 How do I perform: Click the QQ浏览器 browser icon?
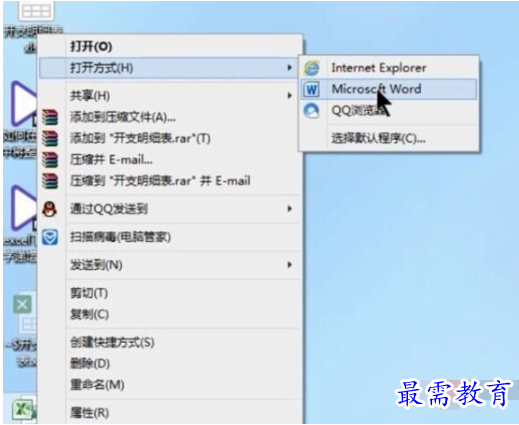312,111
